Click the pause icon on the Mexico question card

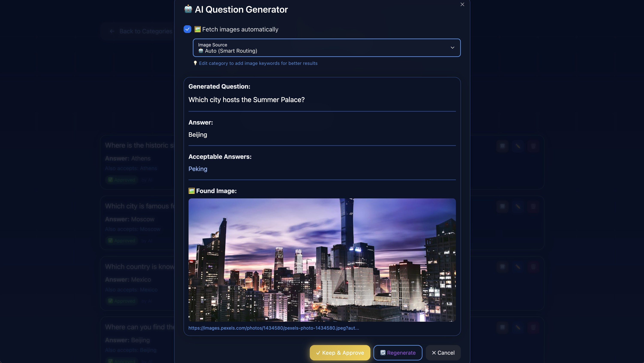tap(502, 267)
